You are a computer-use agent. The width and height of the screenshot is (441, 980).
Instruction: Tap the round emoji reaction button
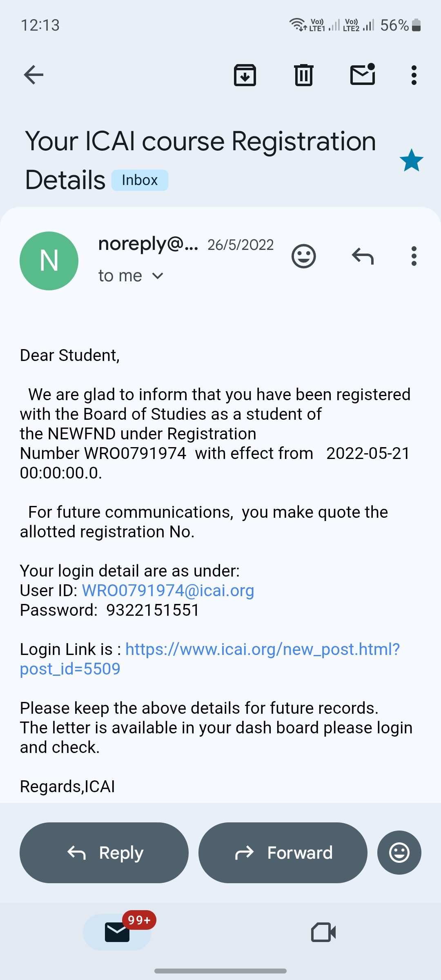[399, 853]
